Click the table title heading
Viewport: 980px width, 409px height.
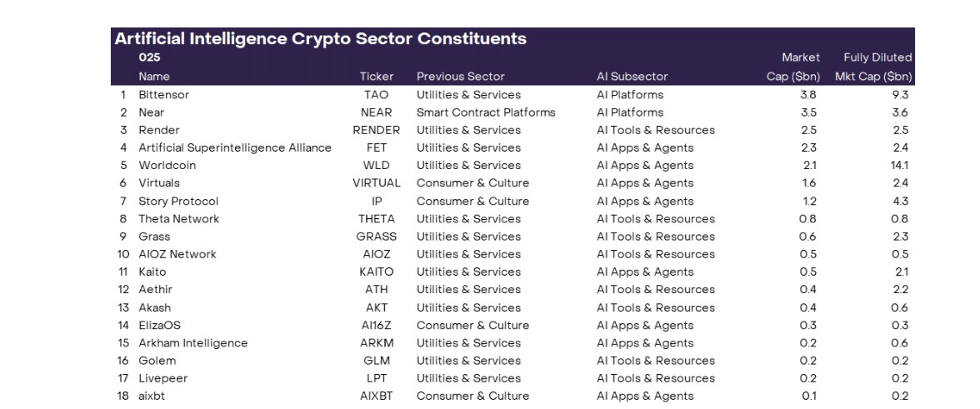coord(321,38)
